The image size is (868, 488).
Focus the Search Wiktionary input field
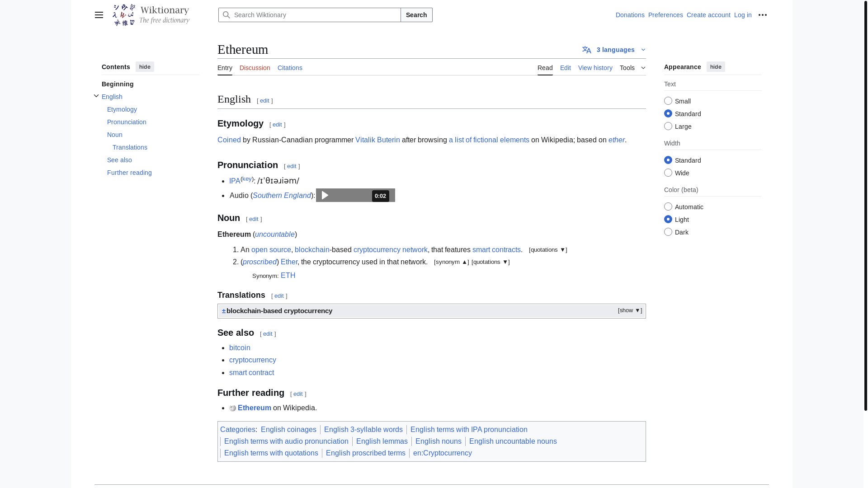coord(310,15)
